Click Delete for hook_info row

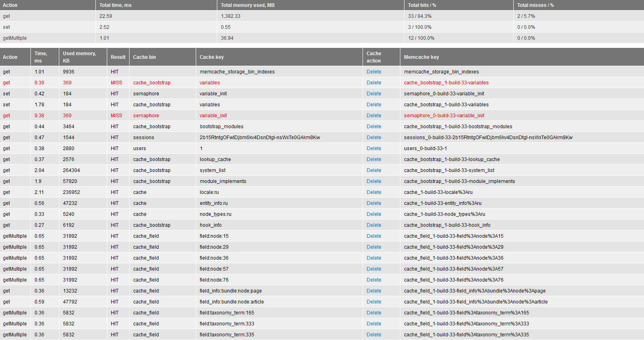click(374, 225)
